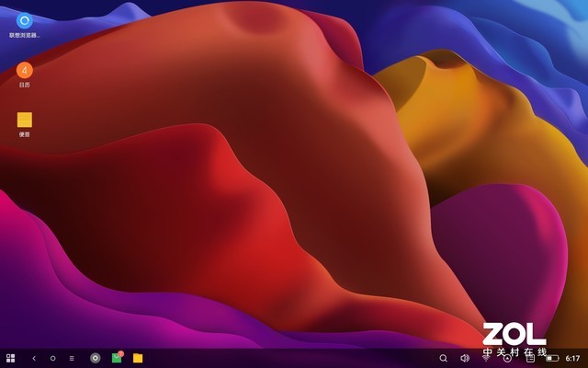Viewport: 588px width, 368px height.
Task: Open the green app with red badge
Action: click(117, 357)
